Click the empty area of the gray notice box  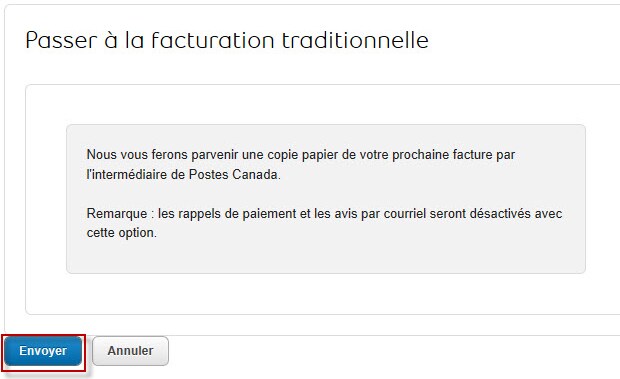coord(326,257)
